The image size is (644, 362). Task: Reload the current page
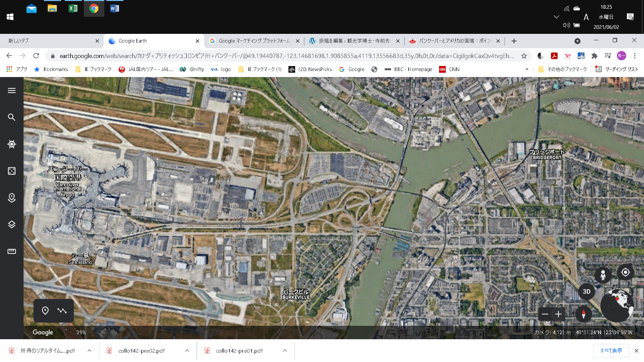tap(36, 56)
